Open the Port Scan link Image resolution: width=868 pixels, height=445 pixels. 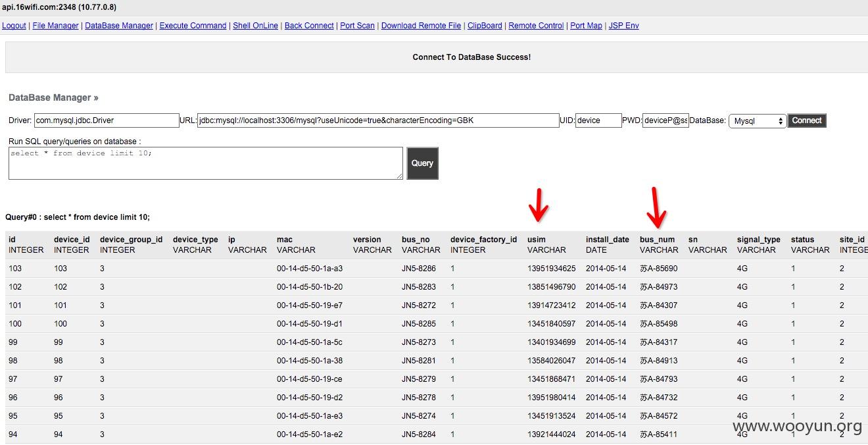point(357,26)
